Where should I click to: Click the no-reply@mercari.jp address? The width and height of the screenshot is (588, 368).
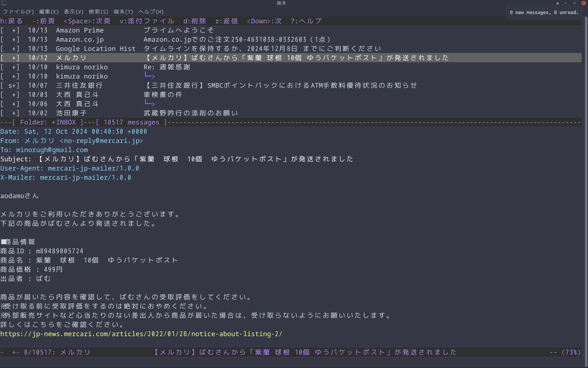tap(101, 141)
